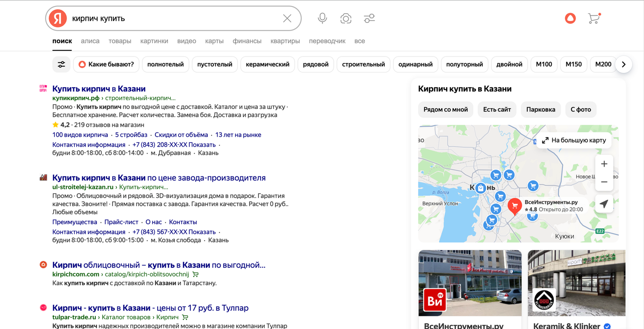Toggle М100 filter chip

click(544, 64)
